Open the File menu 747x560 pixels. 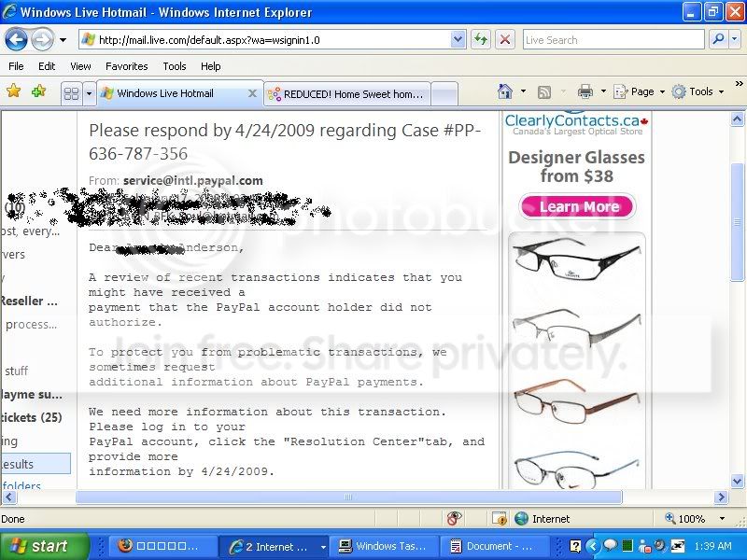[x=16, y=66]
